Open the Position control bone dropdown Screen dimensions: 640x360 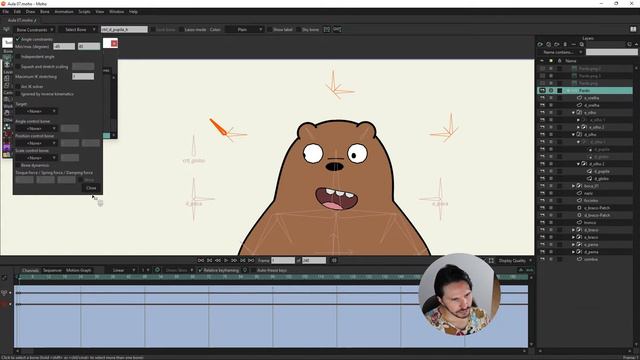(x=36, y=143)
